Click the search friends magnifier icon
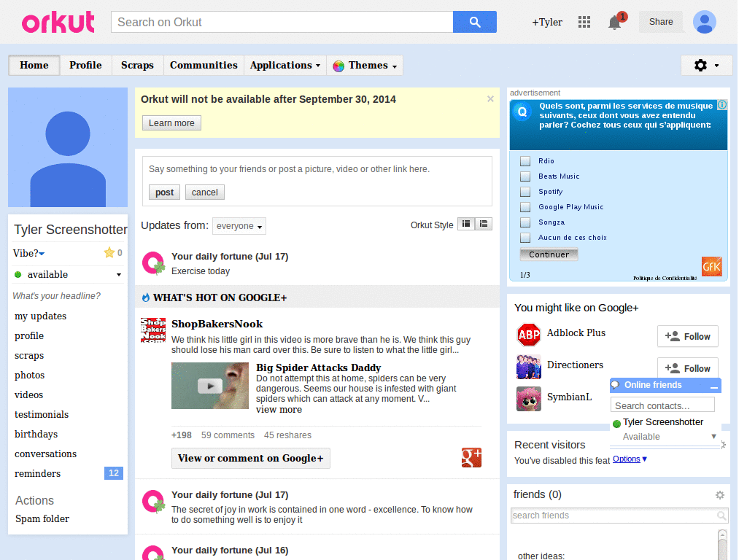 pos(721,516)
